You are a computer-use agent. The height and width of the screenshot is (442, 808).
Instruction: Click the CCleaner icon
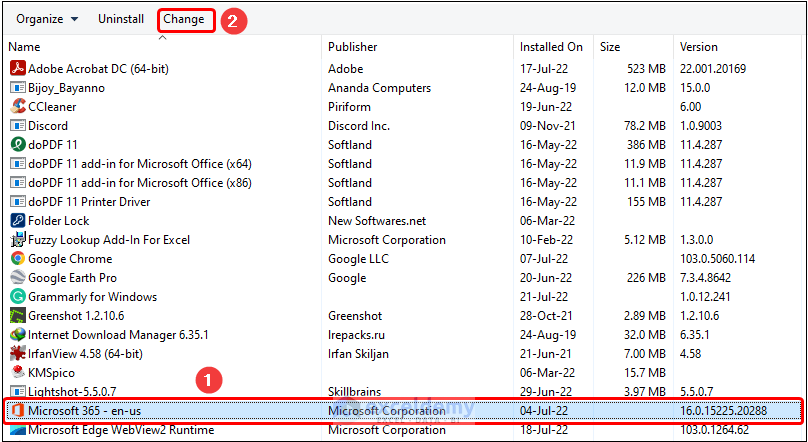(18, 107)
